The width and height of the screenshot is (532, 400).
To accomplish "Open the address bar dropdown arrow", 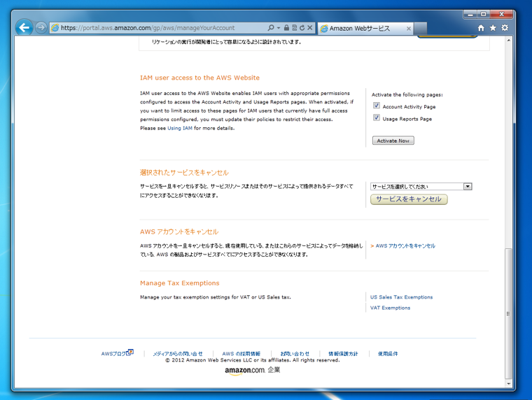I will pyautogui.click(x=279, y=28).
